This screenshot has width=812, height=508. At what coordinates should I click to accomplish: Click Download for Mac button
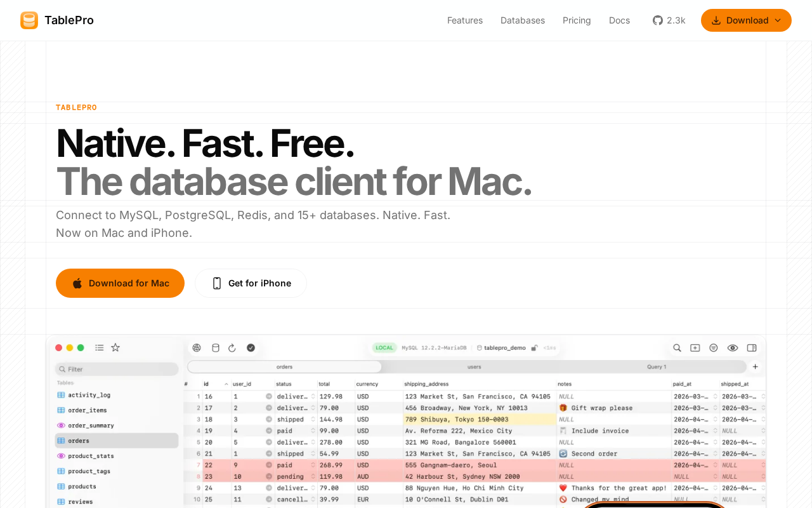click(x=120, y=283)
